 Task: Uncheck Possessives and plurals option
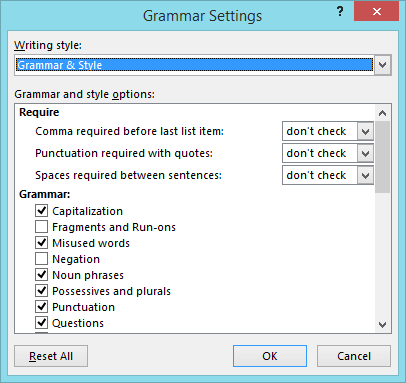(41, 291)
